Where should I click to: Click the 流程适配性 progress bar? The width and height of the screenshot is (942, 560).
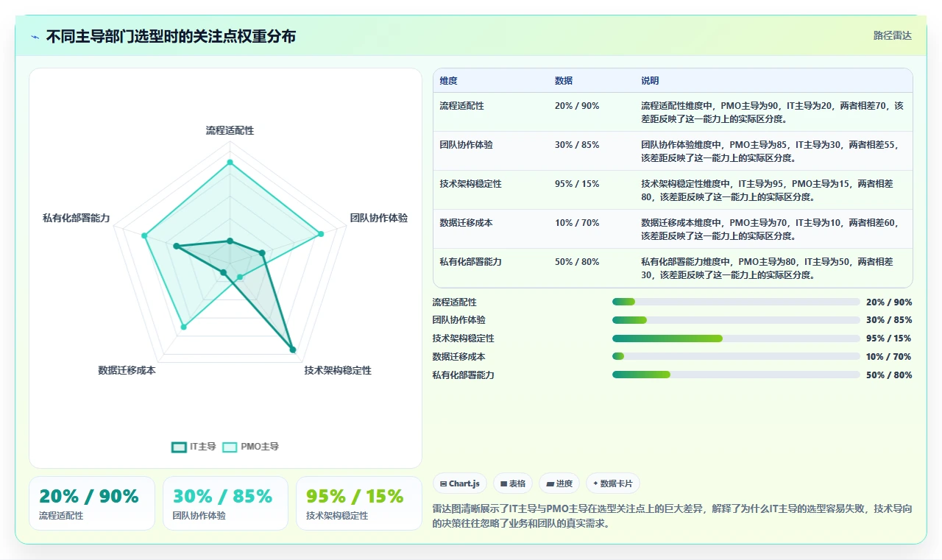(736, 302)
